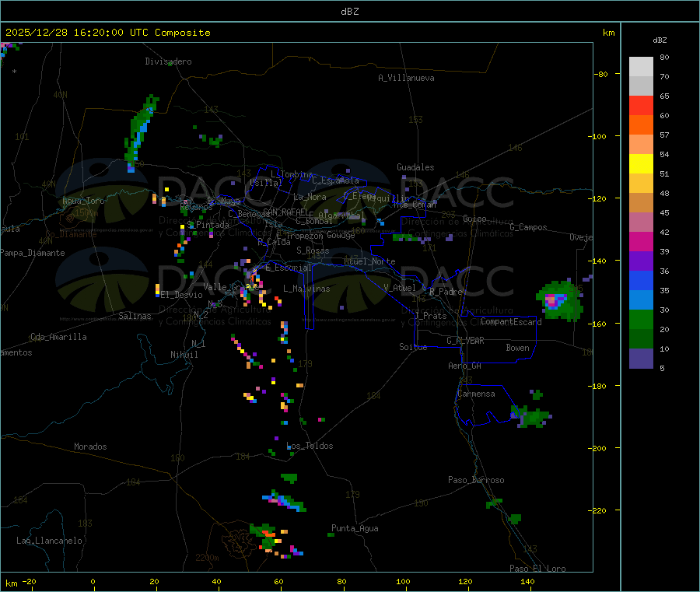Image resolution: width=700 pixels, height=592 pixels.
Task: Click the dBZ heading above the color scale
Action: tap(660, 40)
